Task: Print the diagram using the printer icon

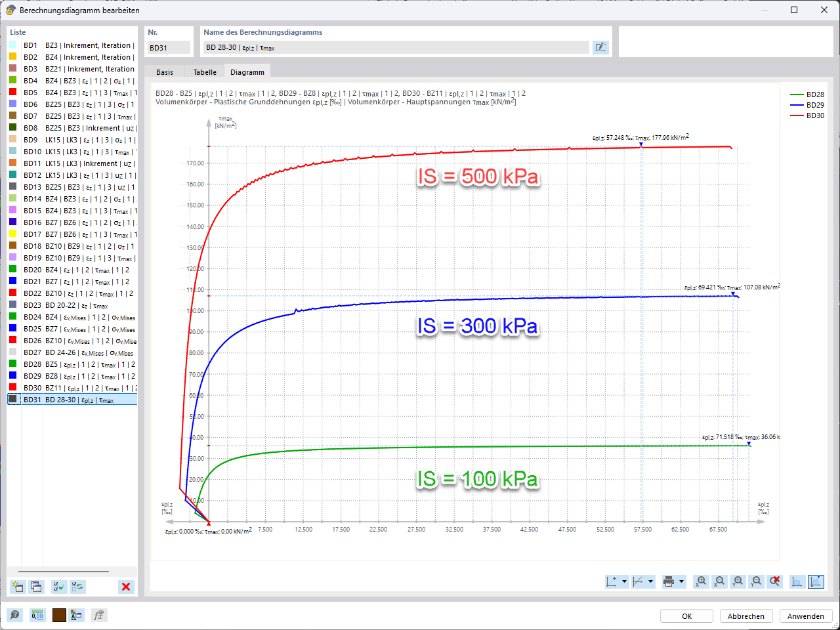Action: coord(669,581)
